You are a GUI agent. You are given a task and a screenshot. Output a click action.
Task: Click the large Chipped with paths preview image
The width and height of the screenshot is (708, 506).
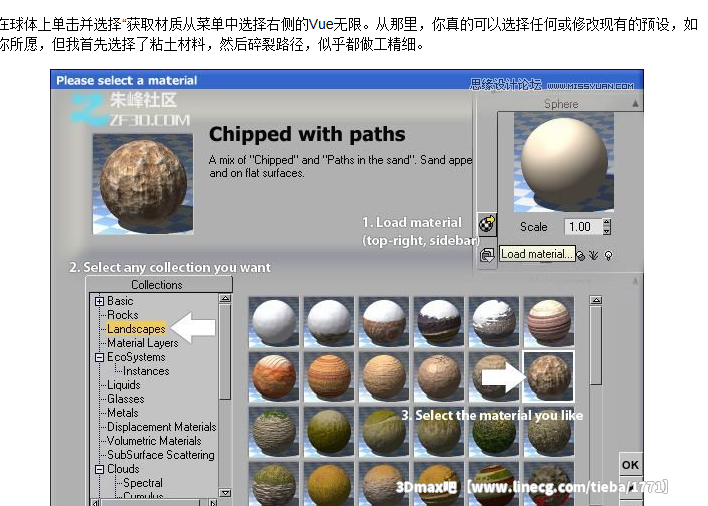pos(143,184)
